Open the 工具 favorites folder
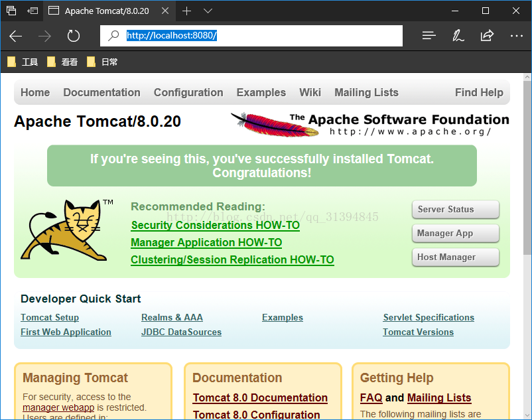The image size is (532, 420). pyautogui.click(x=23, y=62)
